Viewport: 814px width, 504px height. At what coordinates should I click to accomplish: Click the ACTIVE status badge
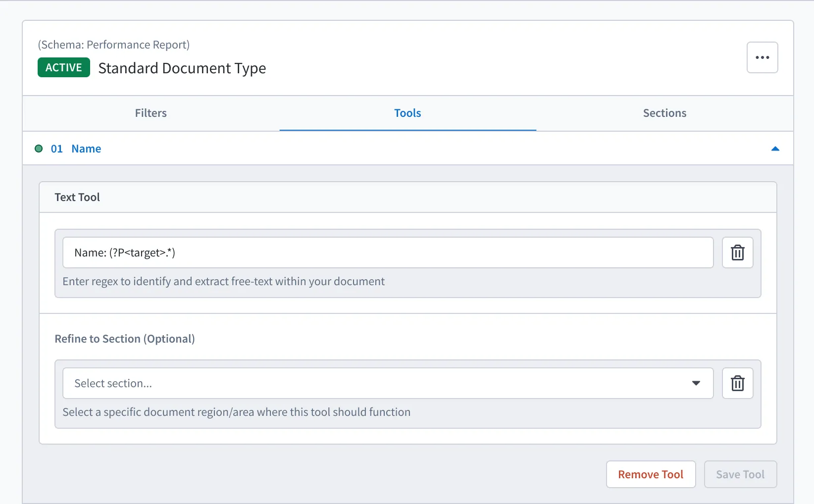click(x=64, y=67)
